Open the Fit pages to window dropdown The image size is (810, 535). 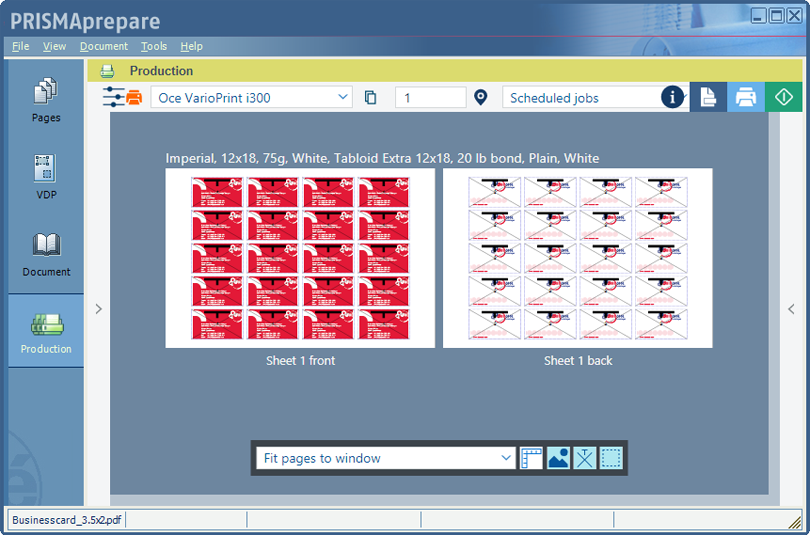tap(386, 458)
